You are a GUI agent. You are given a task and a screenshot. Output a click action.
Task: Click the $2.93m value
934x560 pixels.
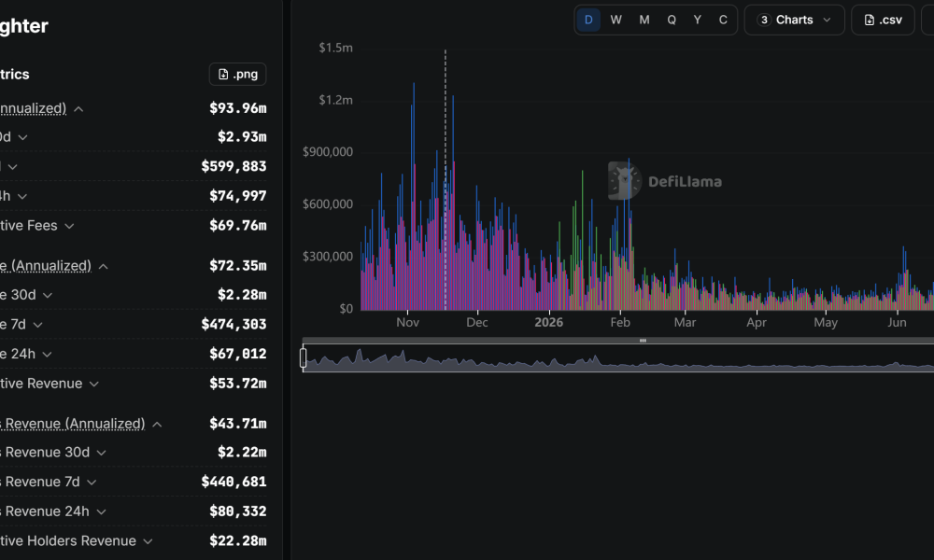tap(242, 136)
